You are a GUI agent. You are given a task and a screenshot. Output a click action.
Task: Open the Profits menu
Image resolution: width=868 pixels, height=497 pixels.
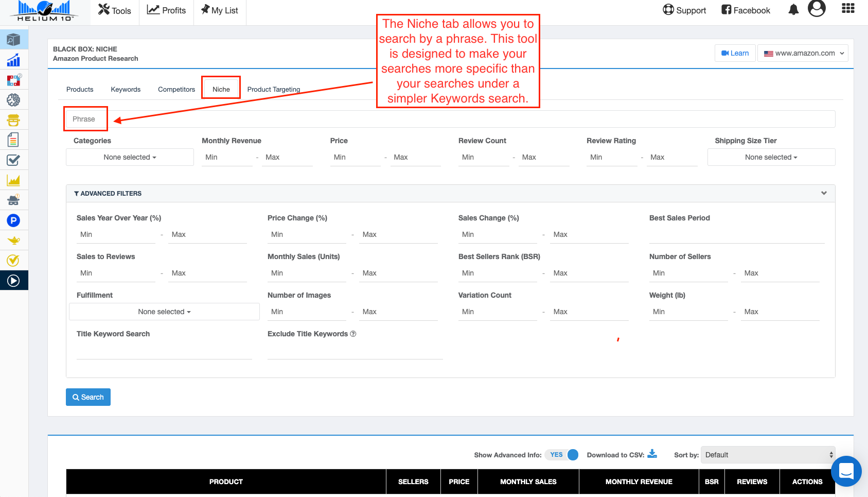(x=166, y=10)
